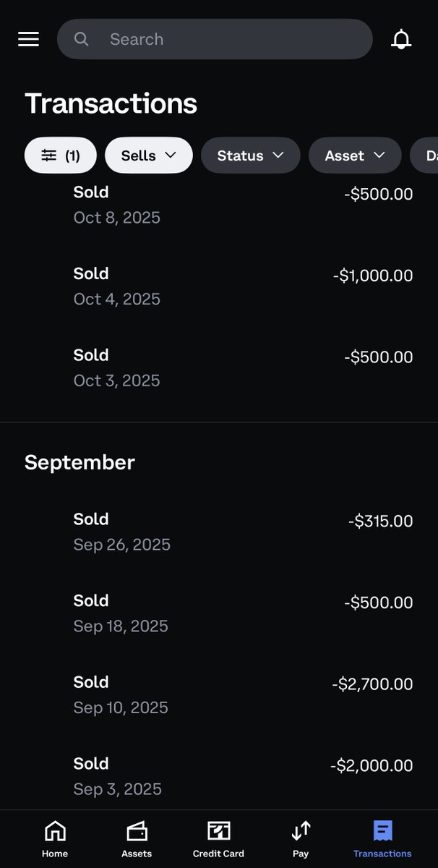View the Sep 3 sale of $2,000.00
This screenshot has height=868, width=438.
pos(219,776)
